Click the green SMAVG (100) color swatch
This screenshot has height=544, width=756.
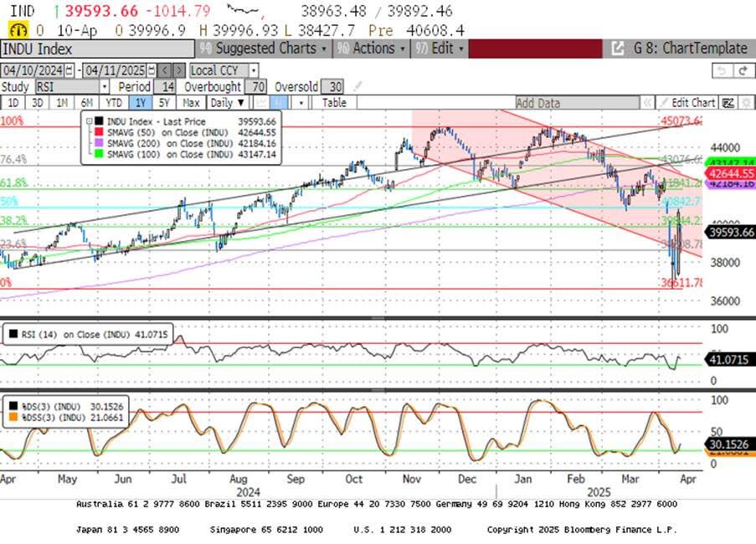tap(100, 154)
